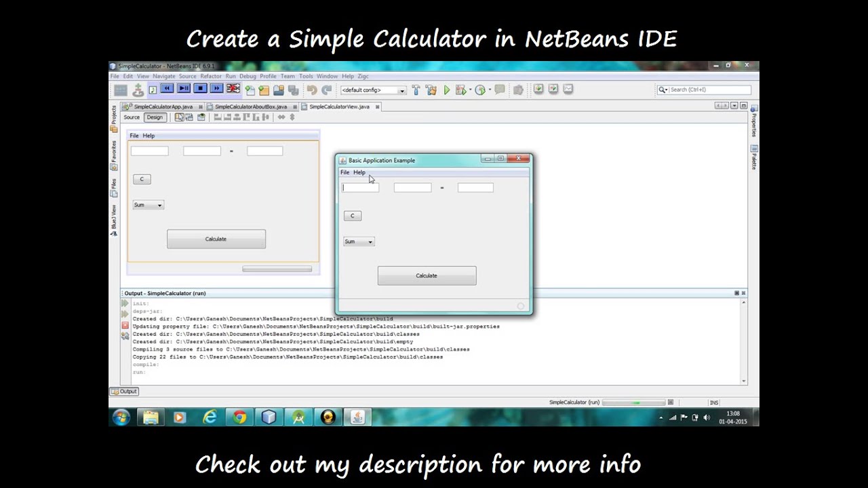Open the Refactor menu
Screen dimensions: 868x488
(211, 77)
